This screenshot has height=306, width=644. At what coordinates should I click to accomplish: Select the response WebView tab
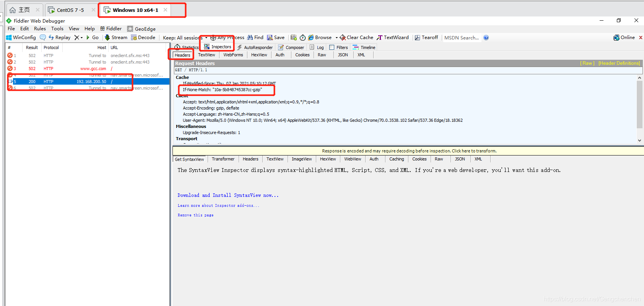(x=353, y=159)
